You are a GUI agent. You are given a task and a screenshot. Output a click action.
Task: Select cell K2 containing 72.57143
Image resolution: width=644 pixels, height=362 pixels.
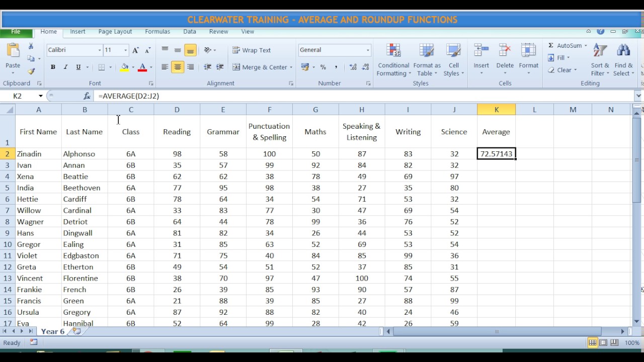tap(496, 154)
